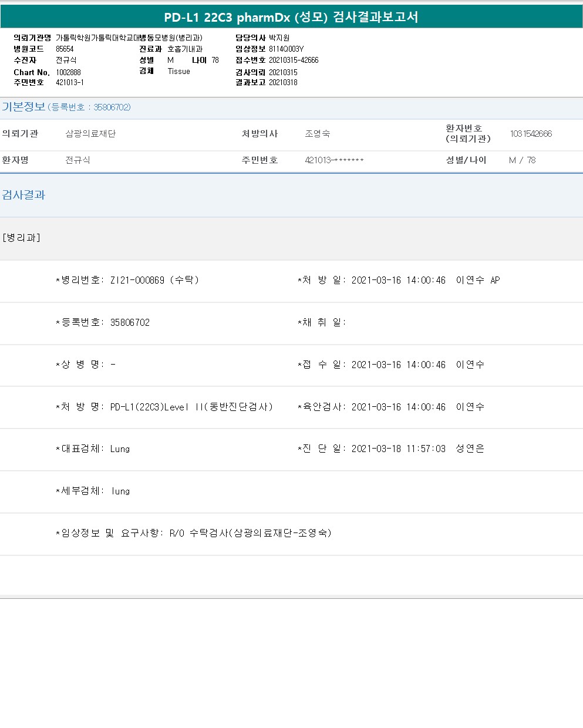Click detailed specimen value 'lung' beside 세부검체
This screenshot has height=728, width=583.
tap(120, 491)
